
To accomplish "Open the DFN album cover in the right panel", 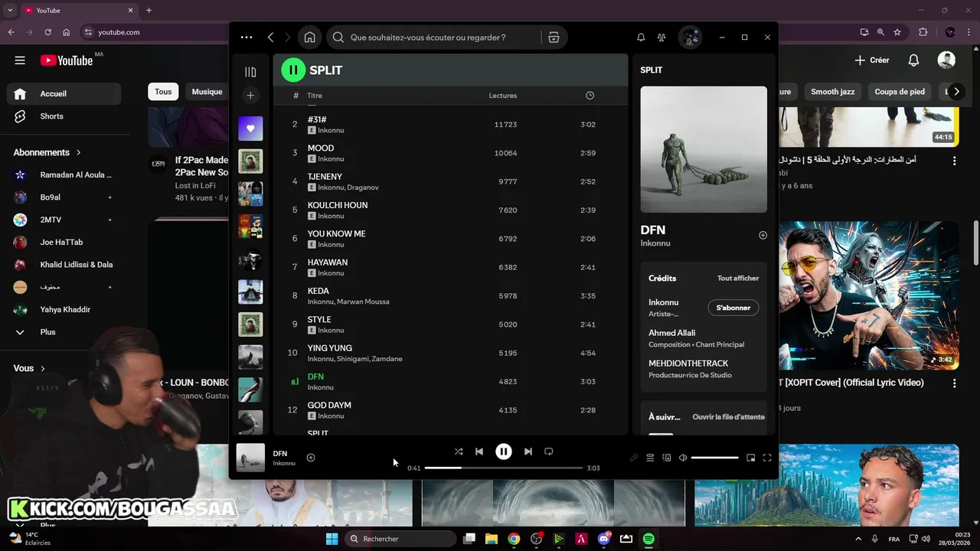I will 704,149.
